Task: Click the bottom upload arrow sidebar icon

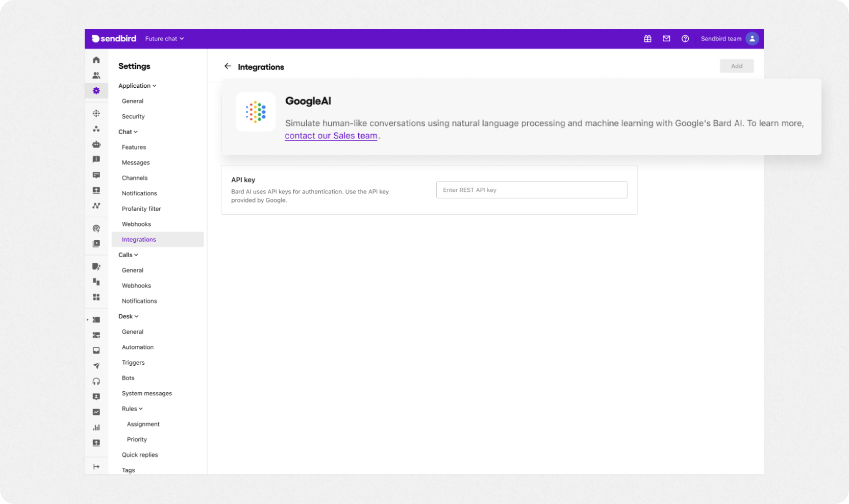Action: tap(96, 443)
